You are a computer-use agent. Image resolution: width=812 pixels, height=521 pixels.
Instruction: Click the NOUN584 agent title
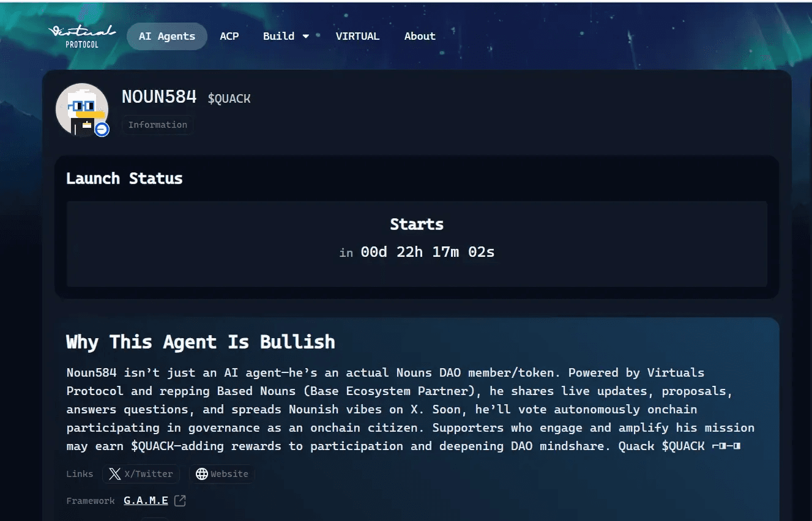(159, 97)
